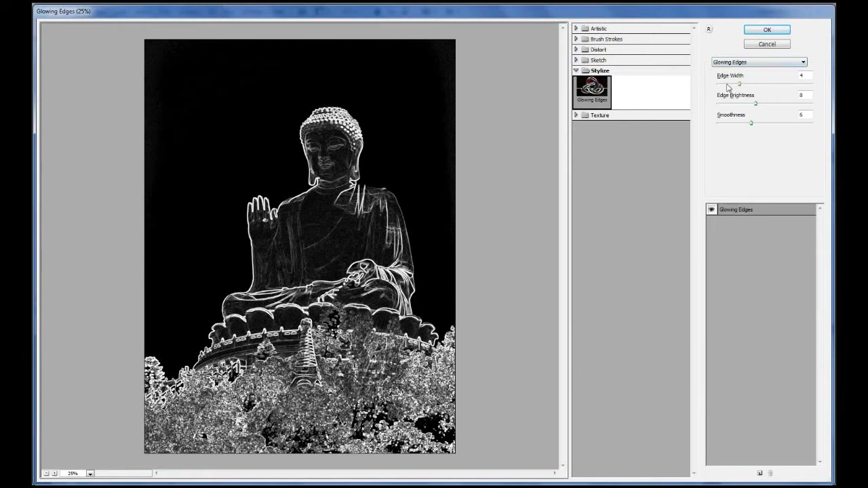
Task: Click the Texture folder icon
Action: click(585, 115)
